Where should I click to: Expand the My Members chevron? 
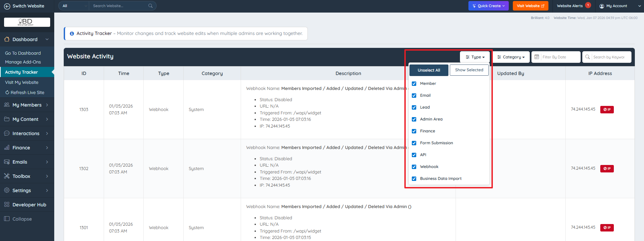pyautogui.click(x=47, y=105)
